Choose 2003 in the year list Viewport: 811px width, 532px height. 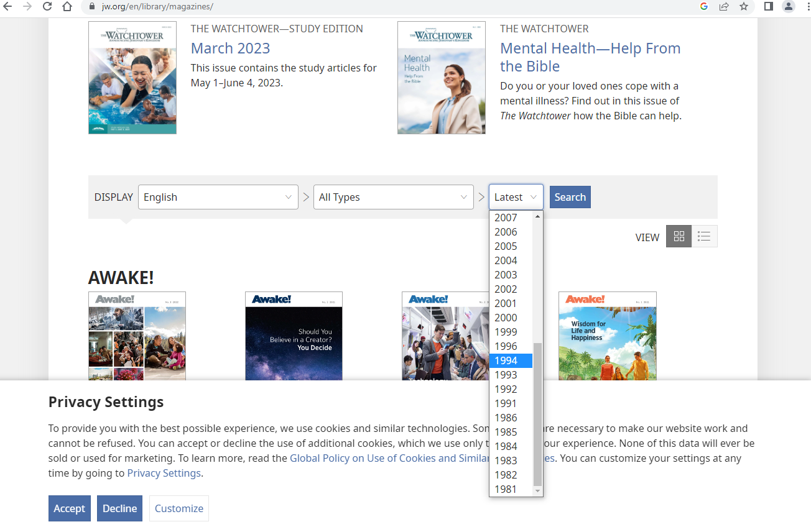pyautogui.click(x=511, y=275)
